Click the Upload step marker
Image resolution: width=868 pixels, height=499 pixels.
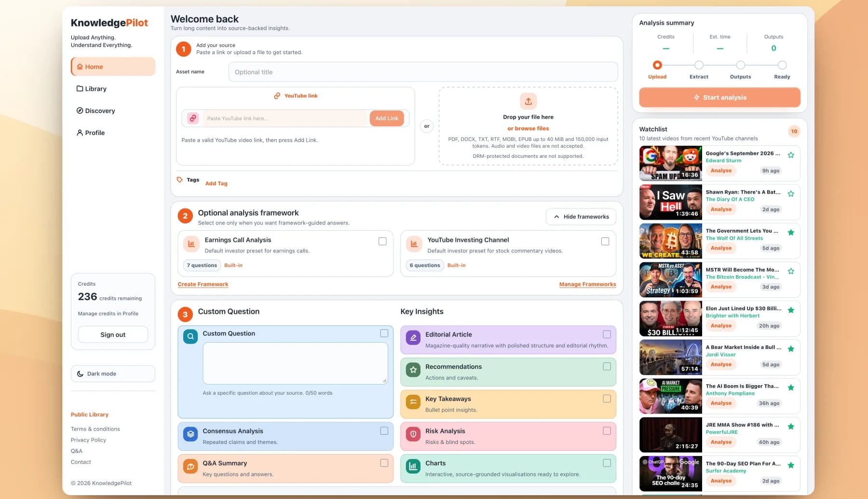coord(657,65)
